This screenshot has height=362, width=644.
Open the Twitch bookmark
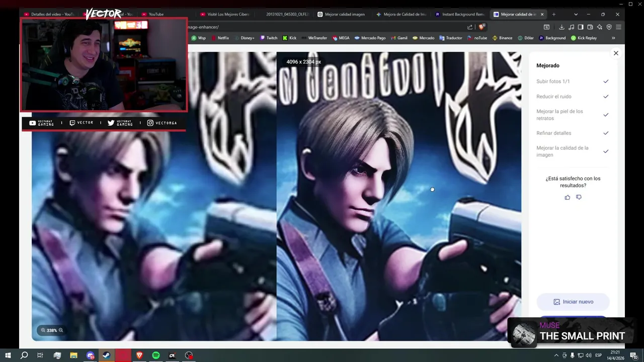click(x=269, y=38)
